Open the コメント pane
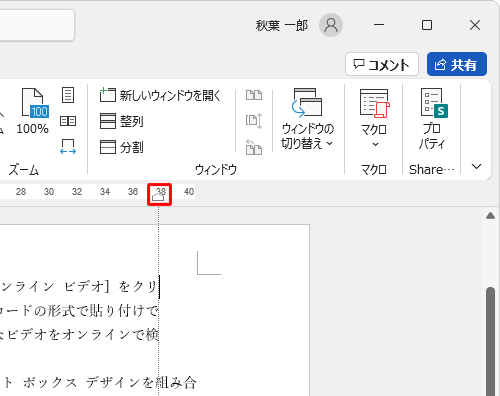Viewport: 500px width, 396px height. 382,64
